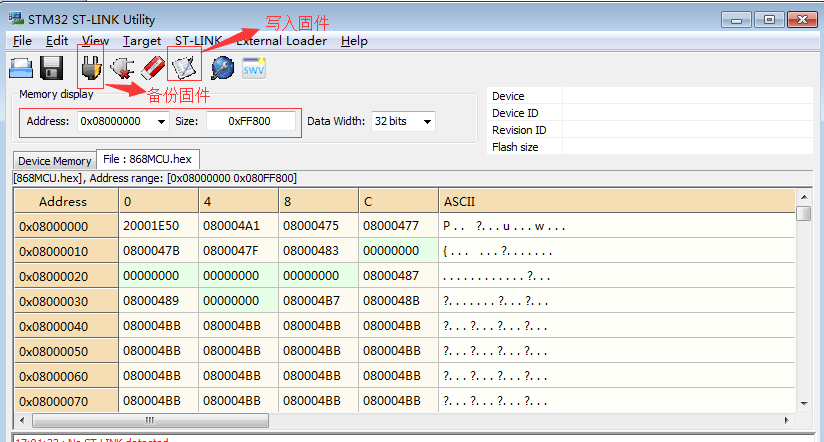Screen dimensions: 824x442
Task: Select memory cell 20001E50 at 0x08000000
Action: [151, 226]
